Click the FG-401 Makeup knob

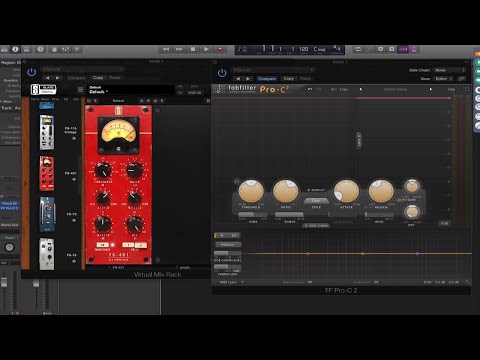103,224
